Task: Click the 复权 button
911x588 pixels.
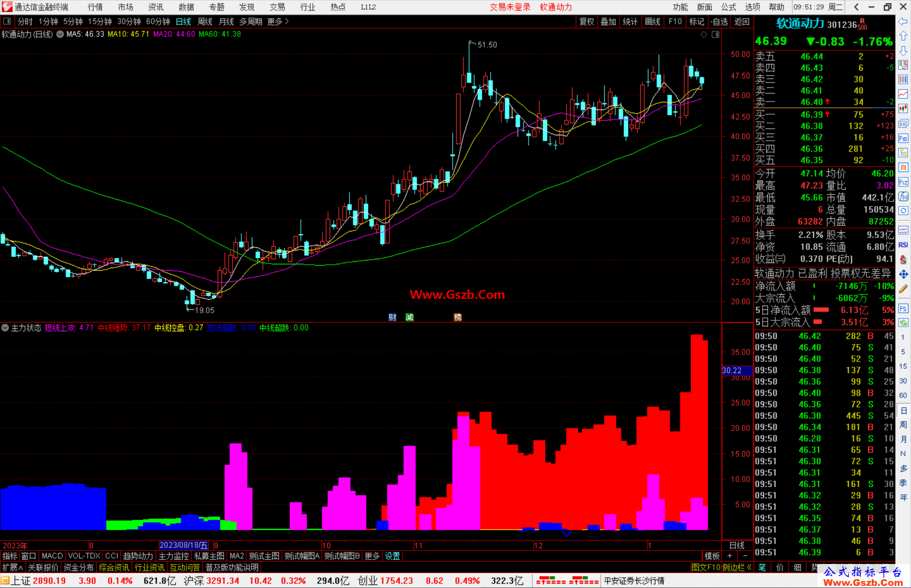Action: click(586, 21)
